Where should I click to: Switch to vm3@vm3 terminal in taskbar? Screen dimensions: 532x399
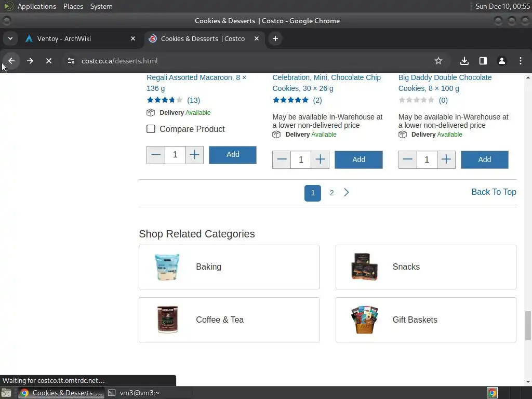click(134, 393)
